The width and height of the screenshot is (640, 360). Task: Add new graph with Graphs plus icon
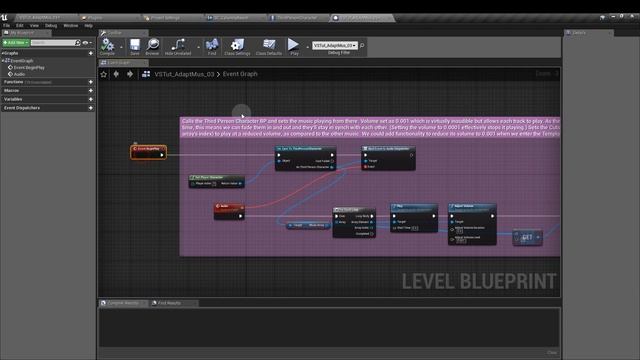click(91, 53)
